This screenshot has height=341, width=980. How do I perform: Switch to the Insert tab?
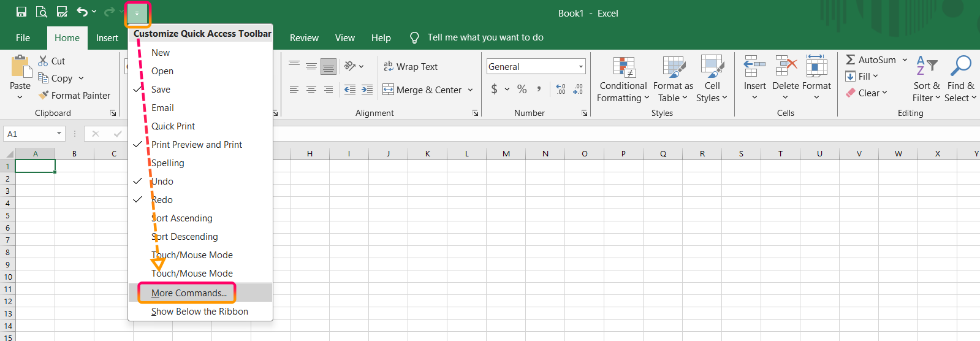click(x=107, y=37)
